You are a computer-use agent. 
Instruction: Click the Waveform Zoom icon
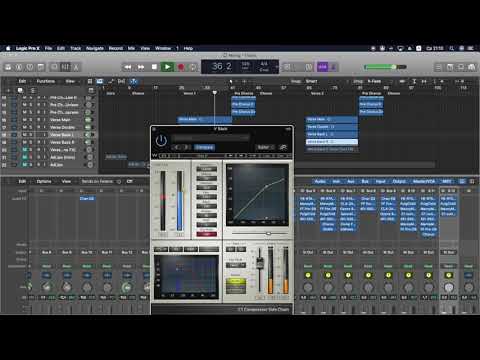403,81
